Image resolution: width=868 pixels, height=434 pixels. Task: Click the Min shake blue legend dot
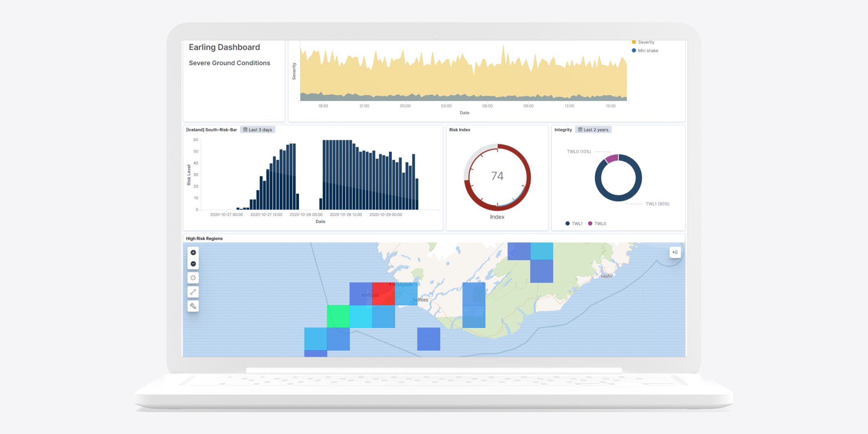[x=634, y=51]
